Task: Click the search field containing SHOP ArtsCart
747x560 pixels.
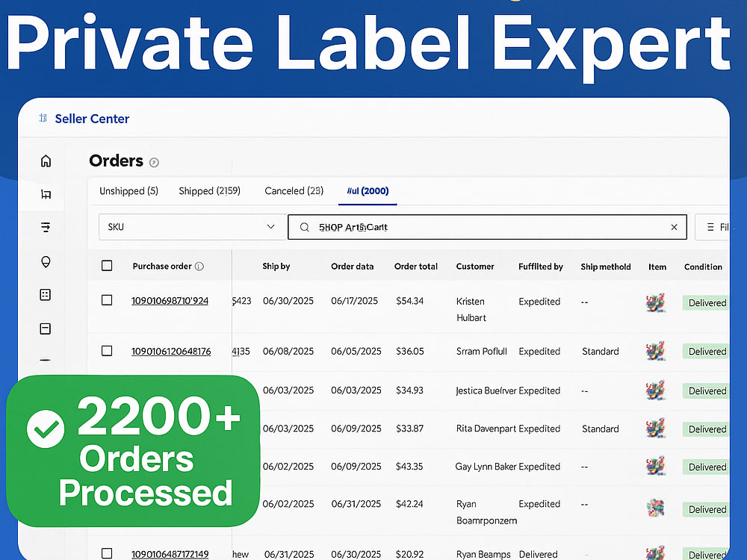Action: pos(487,227)
